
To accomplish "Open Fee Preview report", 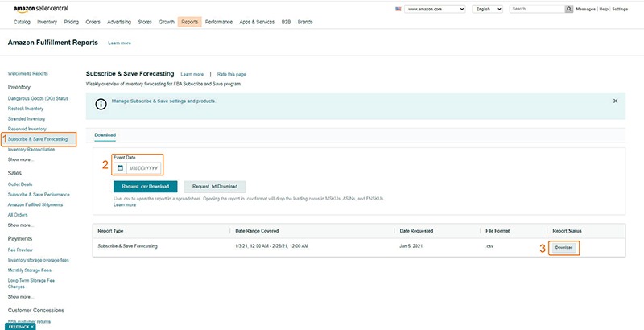I will point(20,250).
